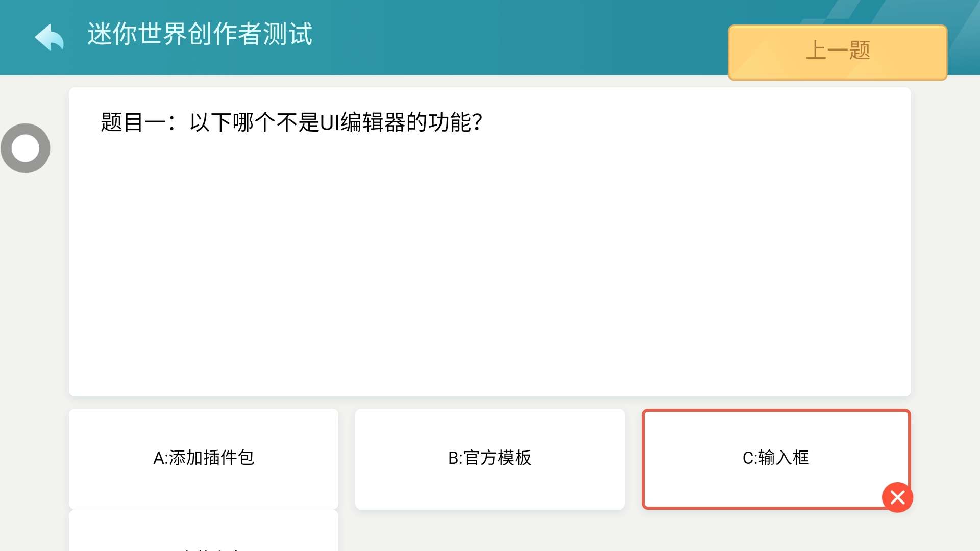Select the answer card below option A
Image resolution: width=980 pixels, height=551 pixels.
pos(204,533)
